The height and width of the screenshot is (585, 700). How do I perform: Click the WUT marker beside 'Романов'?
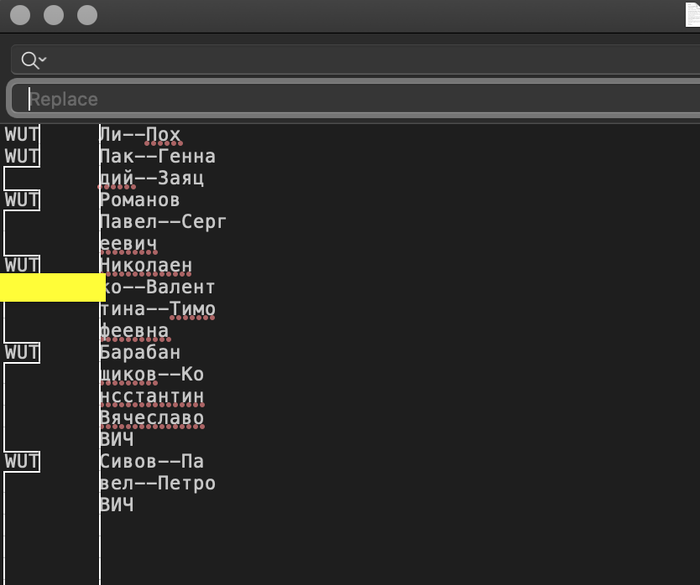click(x=21, y=200)
